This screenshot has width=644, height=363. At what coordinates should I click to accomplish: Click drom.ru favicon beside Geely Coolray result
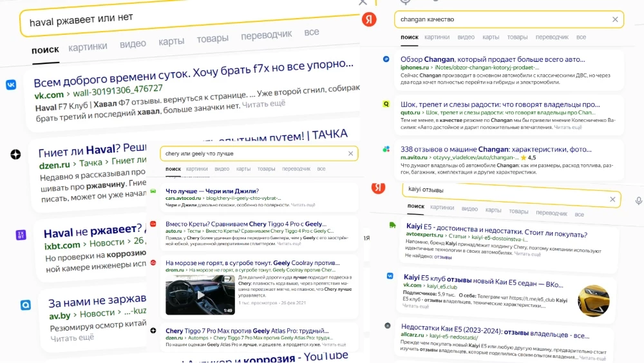point(153,262)
